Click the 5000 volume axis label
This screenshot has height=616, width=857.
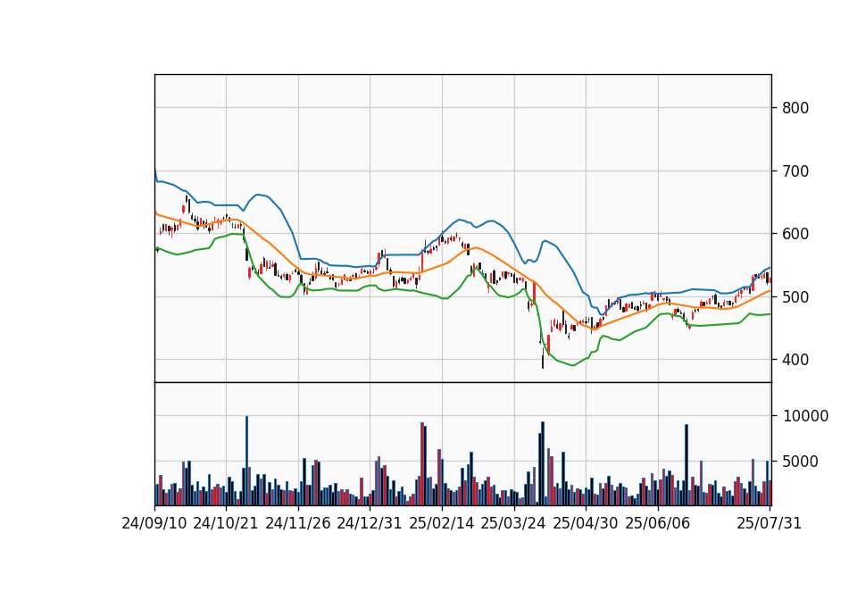click(x=800, y=462)
